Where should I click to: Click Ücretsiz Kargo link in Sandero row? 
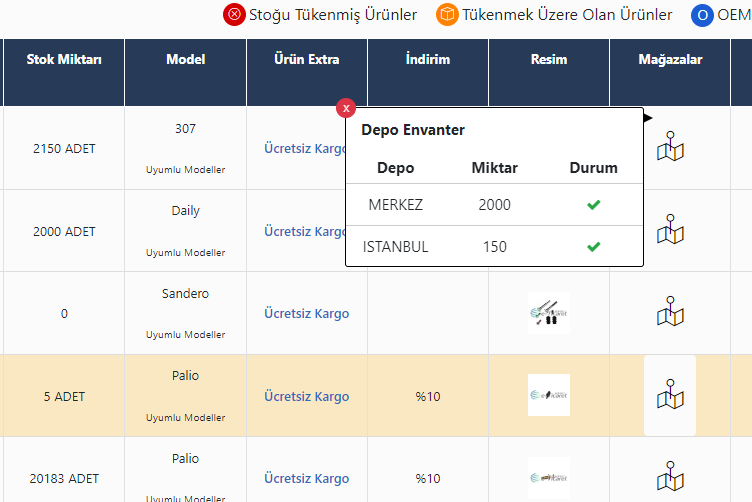[306, 314]
